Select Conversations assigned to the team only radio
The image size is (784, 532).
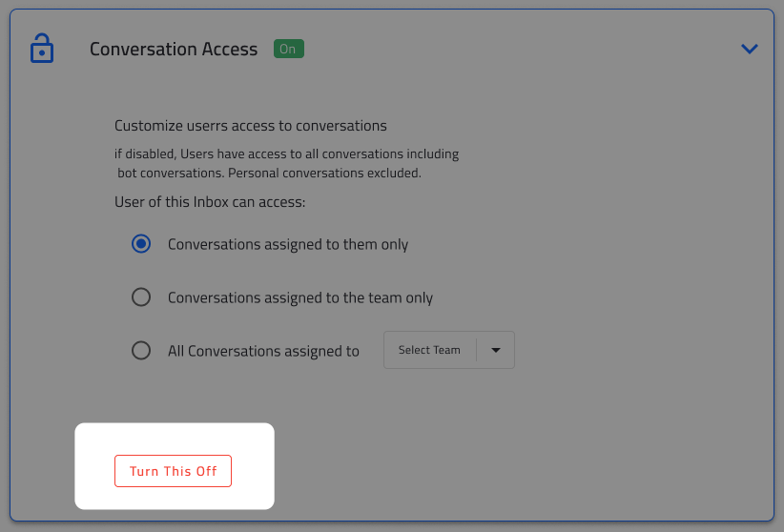pyautogui.click(x=141, y=297)
